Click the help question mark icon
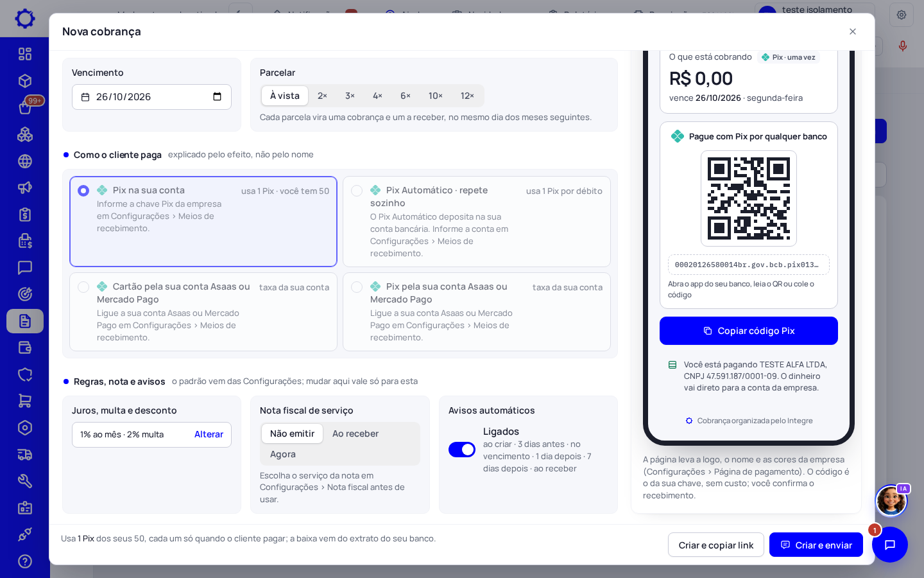Screen dimensions: 924x578 tap(25, 561)
